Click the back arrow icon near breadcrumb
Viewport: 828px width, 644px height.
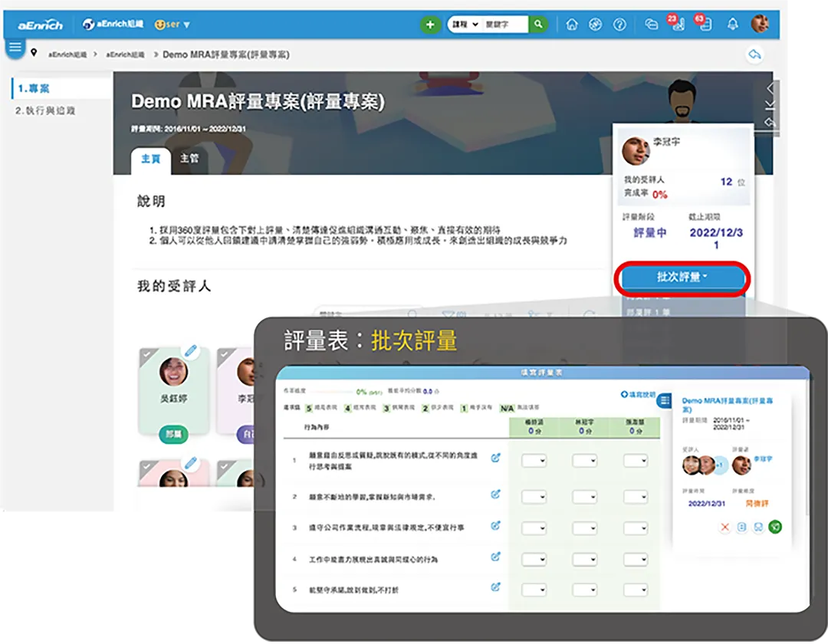[x=755, y=54]
